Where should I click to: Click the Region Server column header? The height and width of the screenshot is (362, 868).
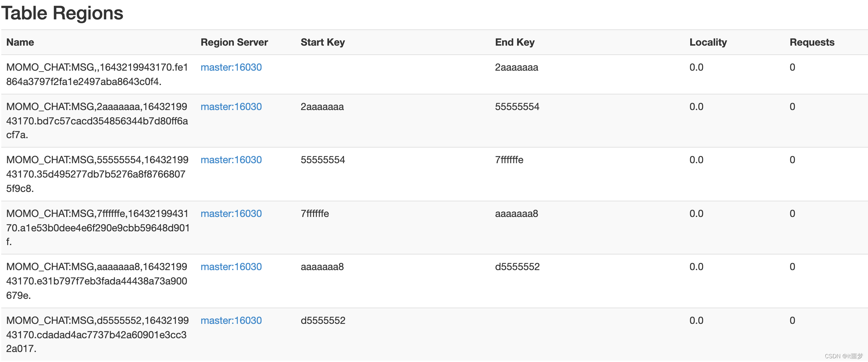[234, 43]
